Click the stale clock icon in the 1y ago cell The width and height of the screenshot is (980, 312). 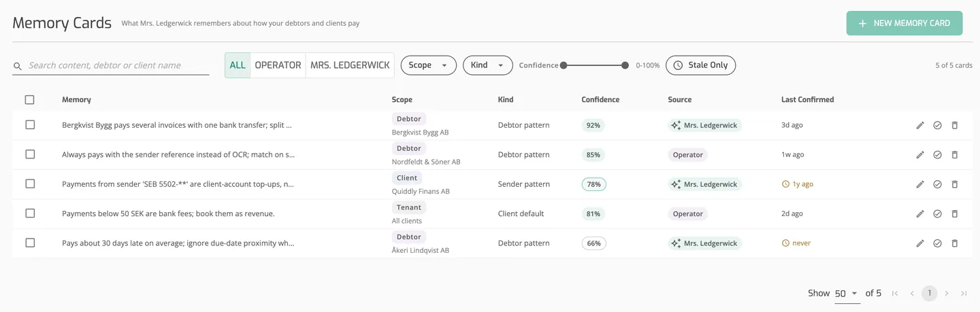785,184
